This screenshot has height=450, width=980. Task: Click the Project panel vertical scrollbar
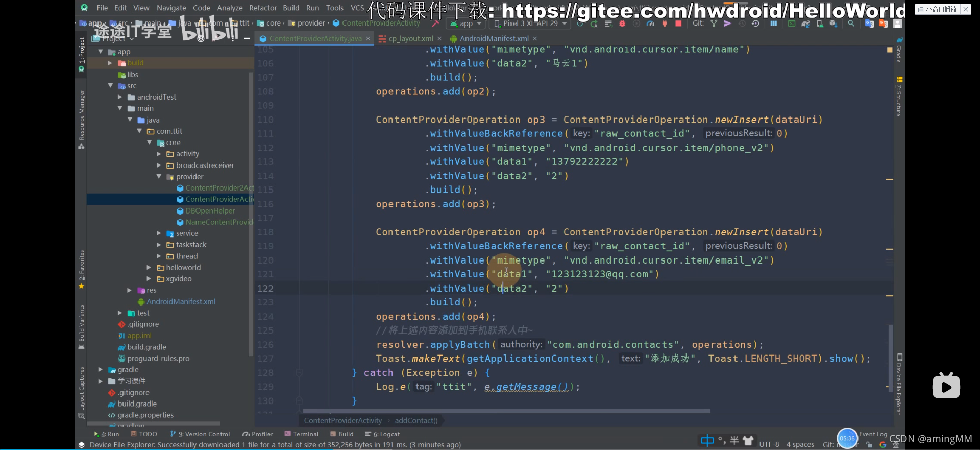point(251,214)
